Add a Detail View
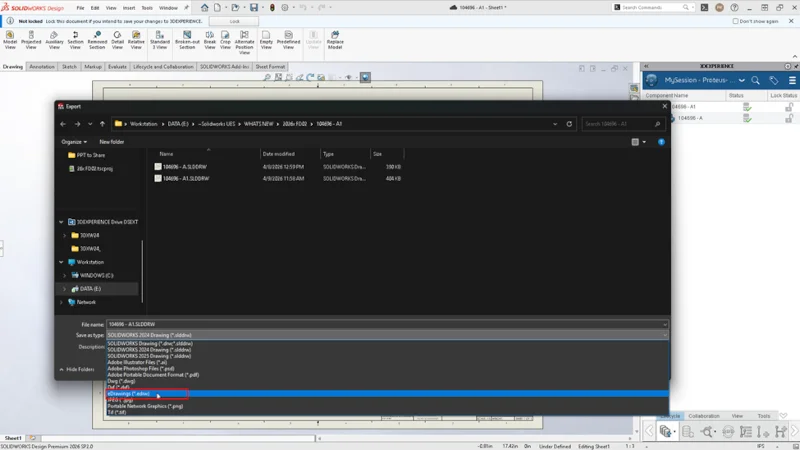This screenshot has width=800, height=450. click(x=117, y=40)
